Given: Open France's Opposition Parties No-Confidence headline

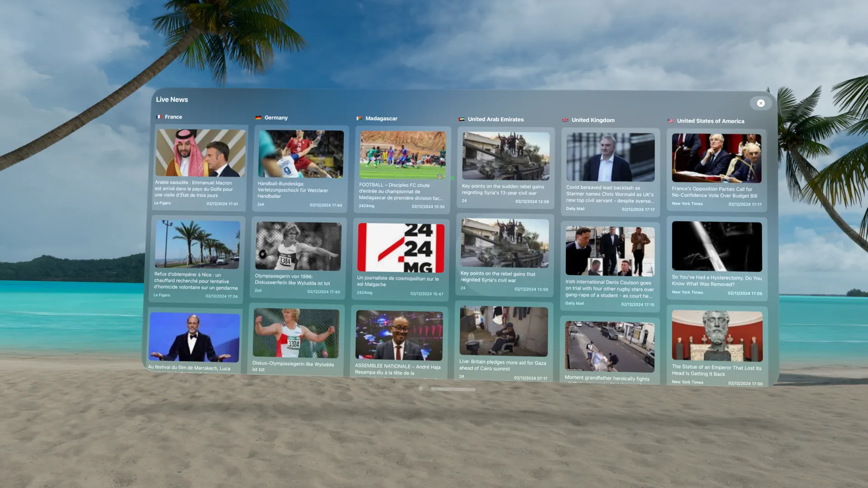Looking at the screenshot, I should point(714,192).
